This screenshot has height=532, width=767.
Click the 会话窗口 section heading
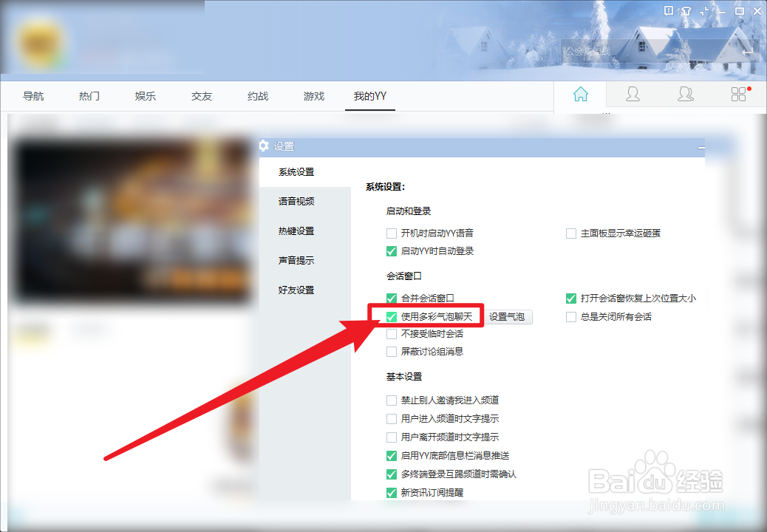(x=404, y=276)
